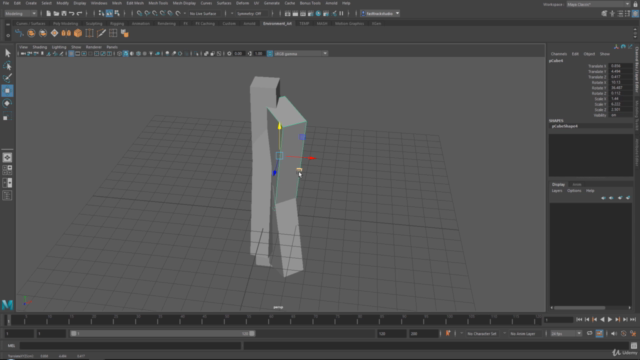
Task: Click the range slider start handle
Action: click(x=73, y=333)
